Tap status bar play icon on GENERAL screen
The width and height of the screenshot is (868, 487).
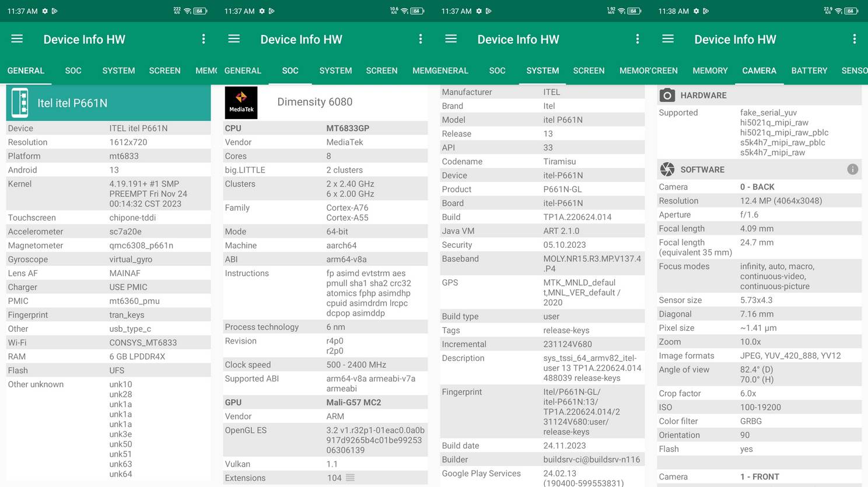[54, 11]
